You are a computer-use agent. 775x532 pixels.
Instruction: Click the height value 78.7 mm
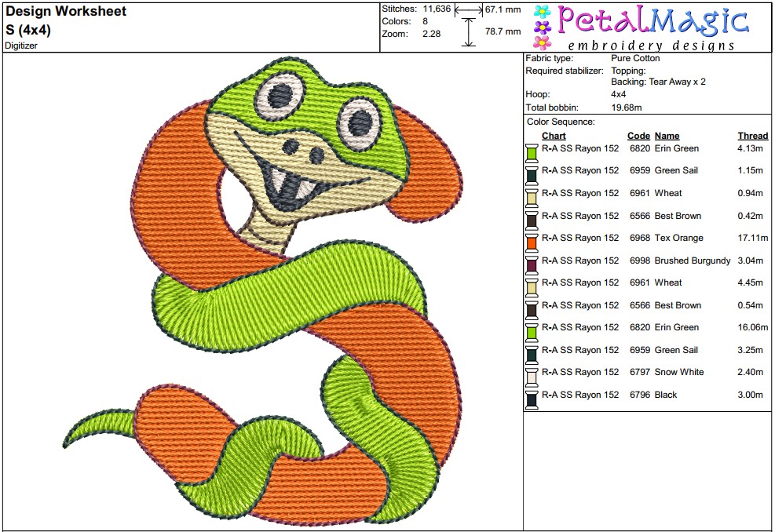coord(503,31)
